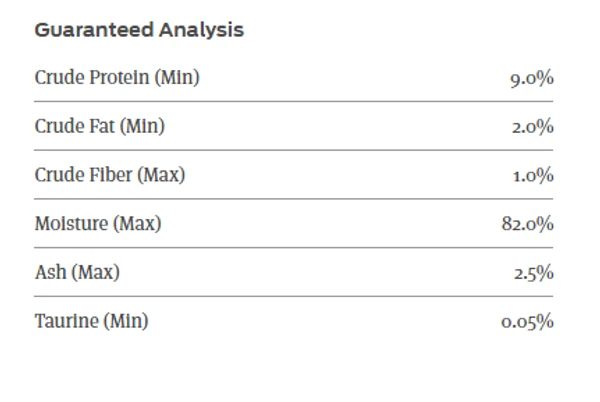This screenshot has height=402, width=600.
Task: Select the Moisture (Max) label
Action: pos(98,224)
